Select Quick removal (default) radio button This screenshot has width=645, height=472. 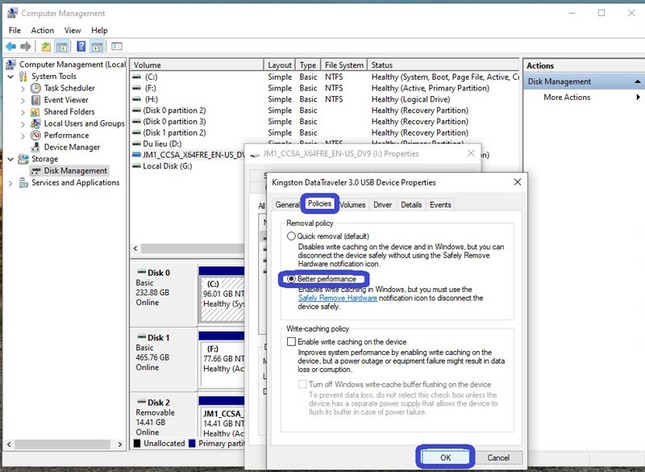[291, 236]
